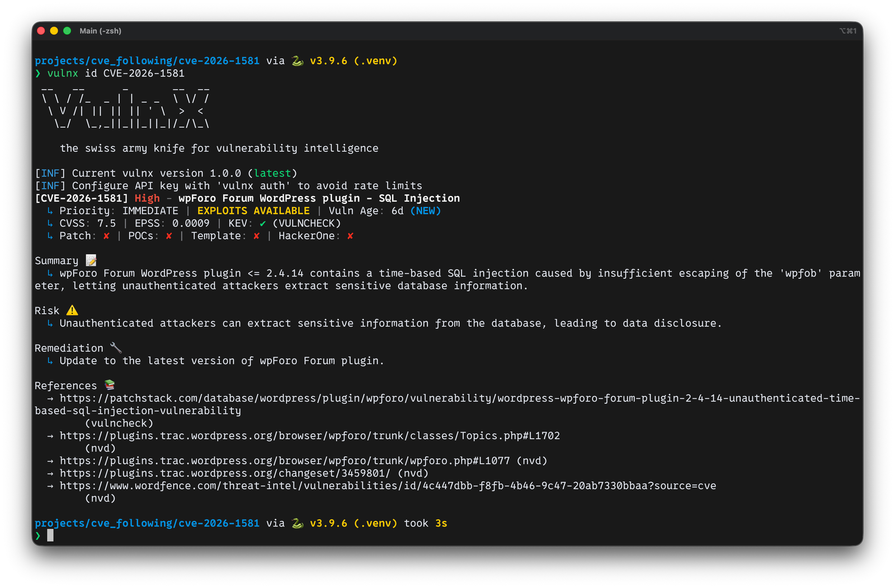Image resolution: width=895 pixels, height=588 pixels.
Task: Click the EPSS value '0.0009'
Action: click(x=191, y=223)
